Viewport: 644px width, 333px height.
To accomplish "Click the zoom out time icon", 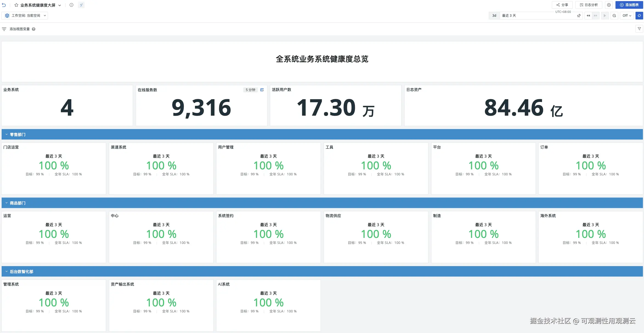I will click(614, 16).
